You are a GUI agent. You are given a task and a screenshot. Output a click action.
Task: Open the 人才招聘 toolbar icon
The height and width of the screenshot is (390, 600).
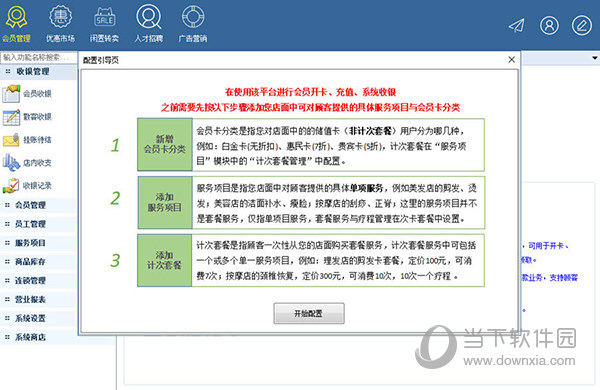click(x=149, y=23)
